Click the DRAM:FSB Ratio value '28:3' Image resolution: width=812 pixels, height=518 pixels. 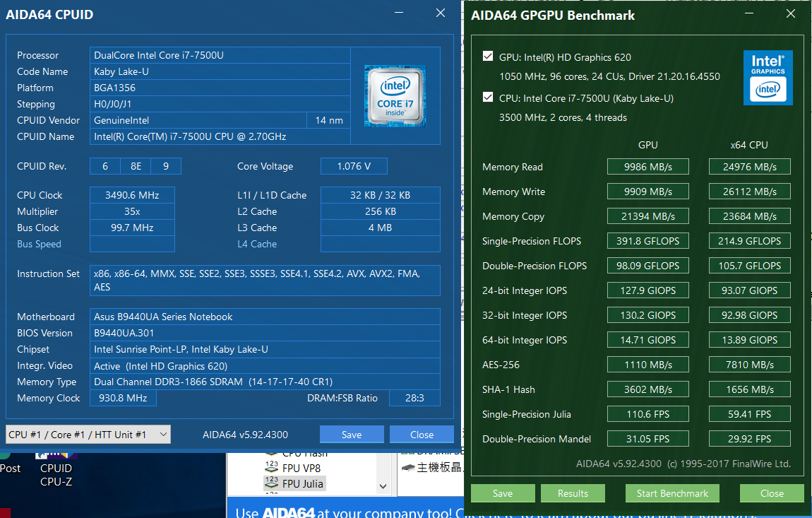(x=414, y=398)
